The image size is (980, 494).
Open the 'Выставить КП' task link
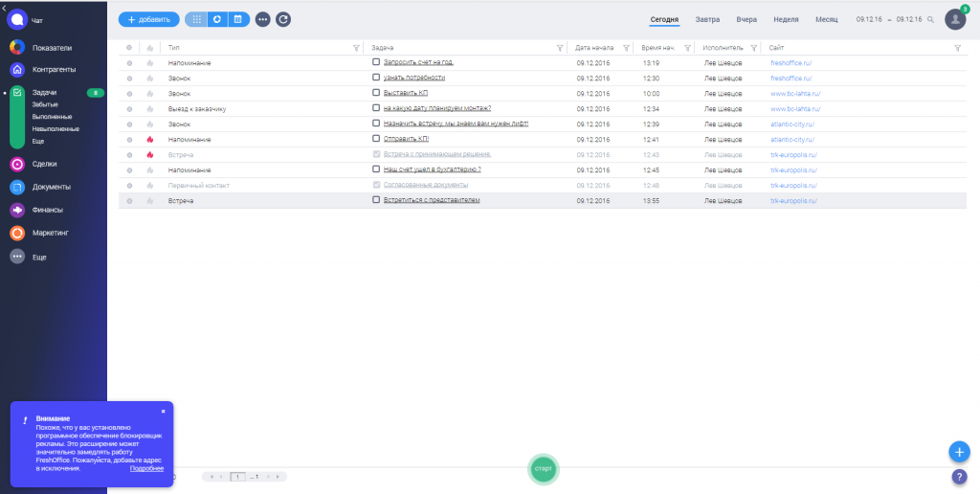pos(406,93)
